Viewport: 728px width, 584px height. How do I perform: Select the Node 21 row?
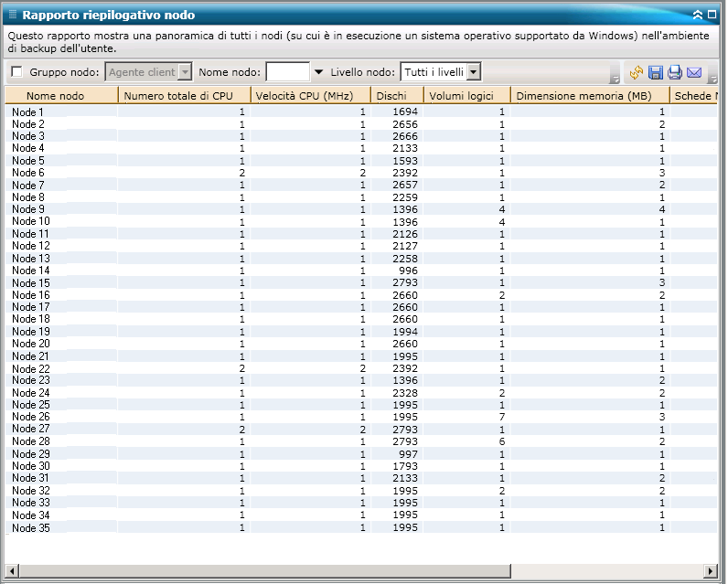click(x=361, y=356)
